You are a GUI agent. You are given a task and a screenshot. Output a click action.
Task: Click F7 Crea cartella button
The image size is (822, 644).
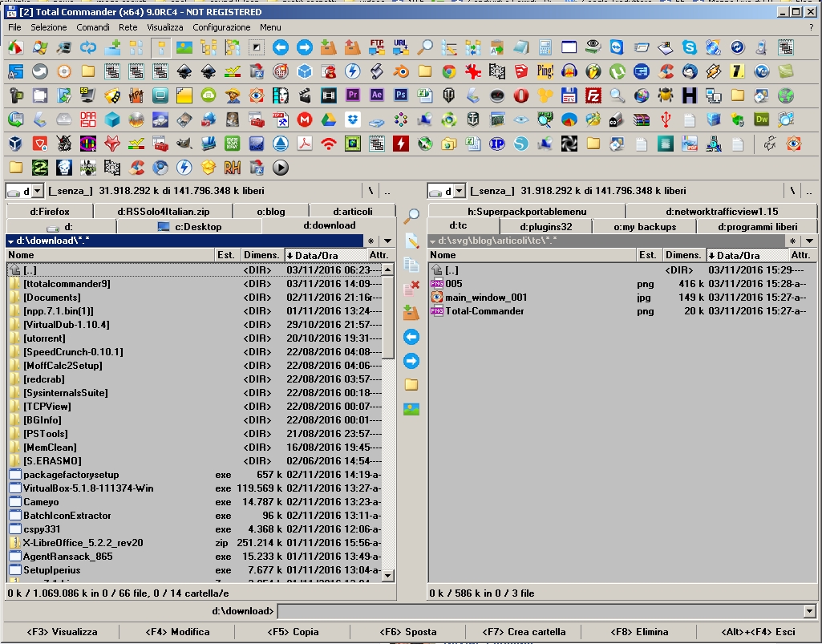(524, 631)
